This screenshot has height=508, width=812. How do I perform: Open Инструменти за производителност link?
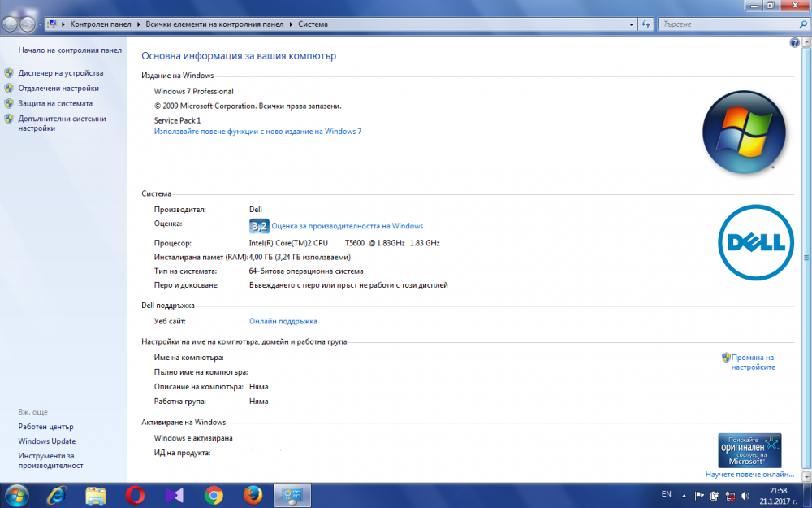pyautogui.click(x=50, y=461)
